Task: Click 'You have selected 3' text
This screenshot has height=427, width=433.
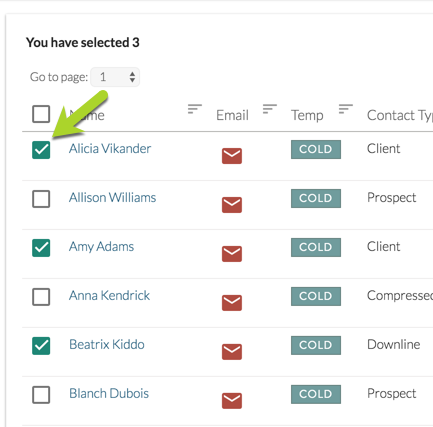Action: pyautogui.click(x=83, y=43)
